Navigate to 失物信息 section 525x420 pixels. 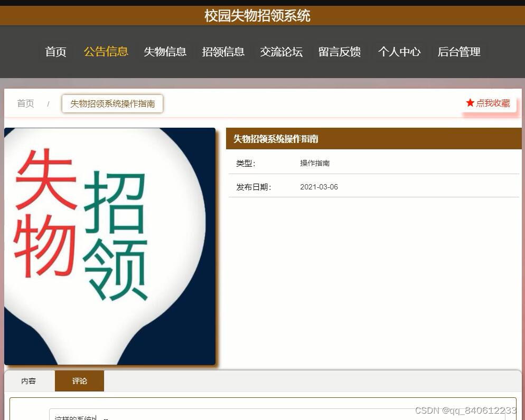(x=165, y=52)
